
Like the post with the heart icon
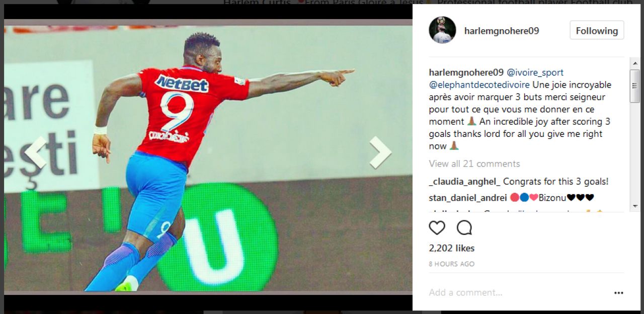coord(437,228)
